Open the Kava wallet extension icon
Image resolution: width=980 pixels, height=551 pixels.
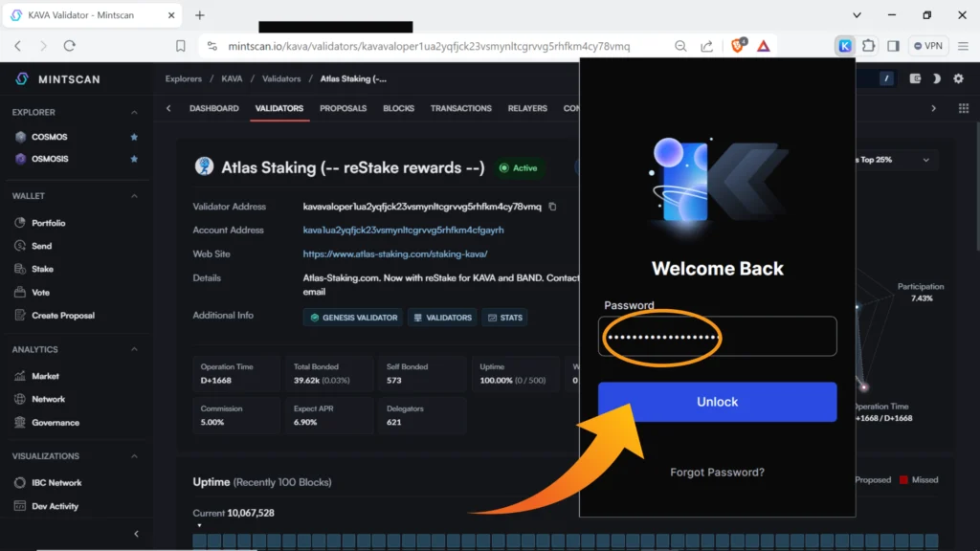[x=845, y=46]
